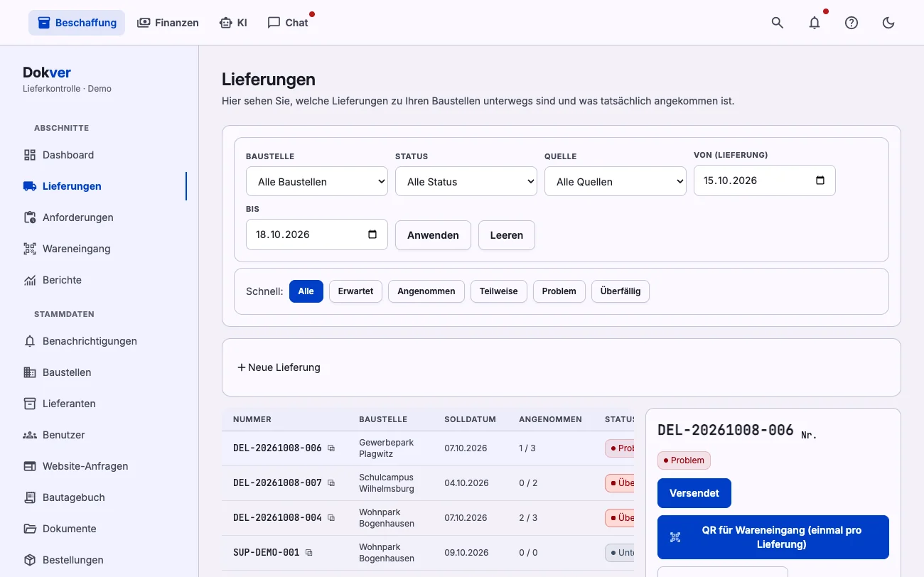The width and height of the screenshot is (924, 577).
Task: Expand the Alle Baustellen dropdown
Action: point(317,181)
